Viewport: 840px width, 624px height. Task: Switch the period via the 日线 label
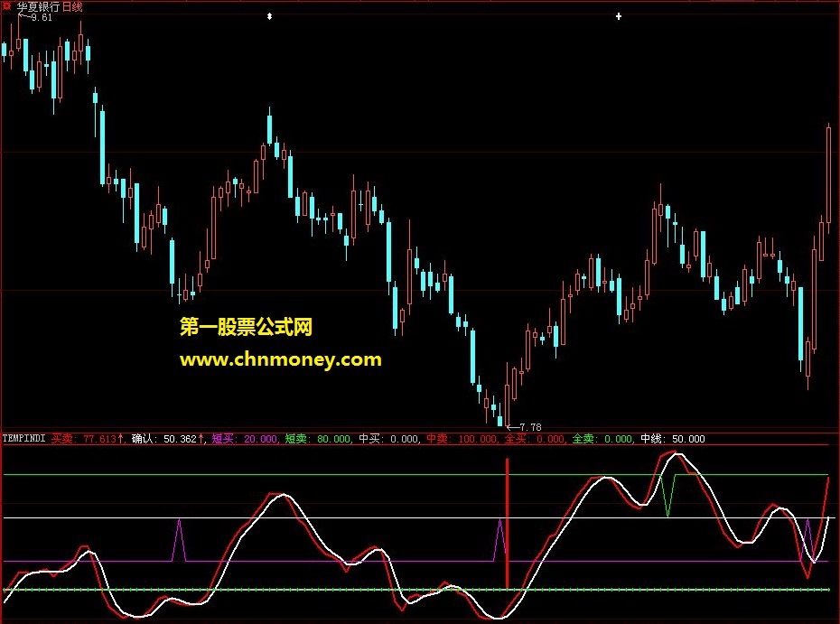[72, 7]
